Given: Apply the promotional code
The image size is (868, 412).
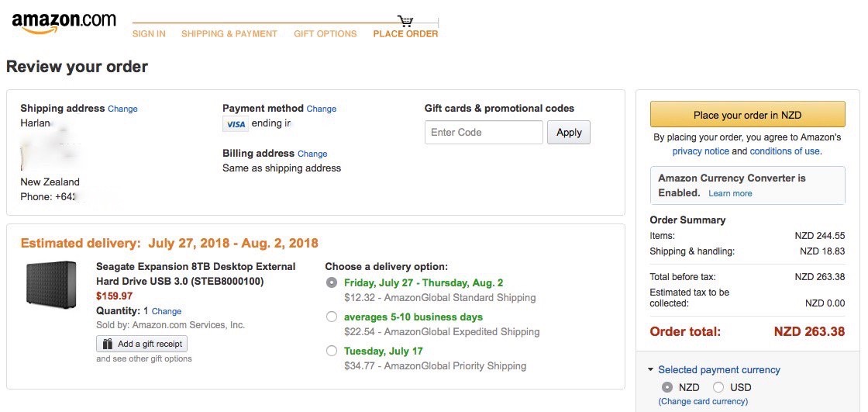Looking at the screenshot, I should (569, 133).
